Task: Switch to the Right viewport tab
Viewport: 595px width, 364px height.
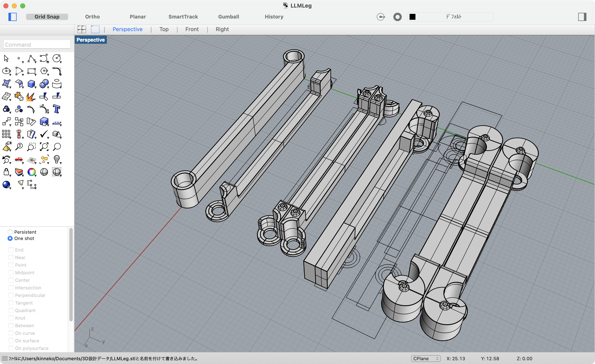Action: (222, 29)
